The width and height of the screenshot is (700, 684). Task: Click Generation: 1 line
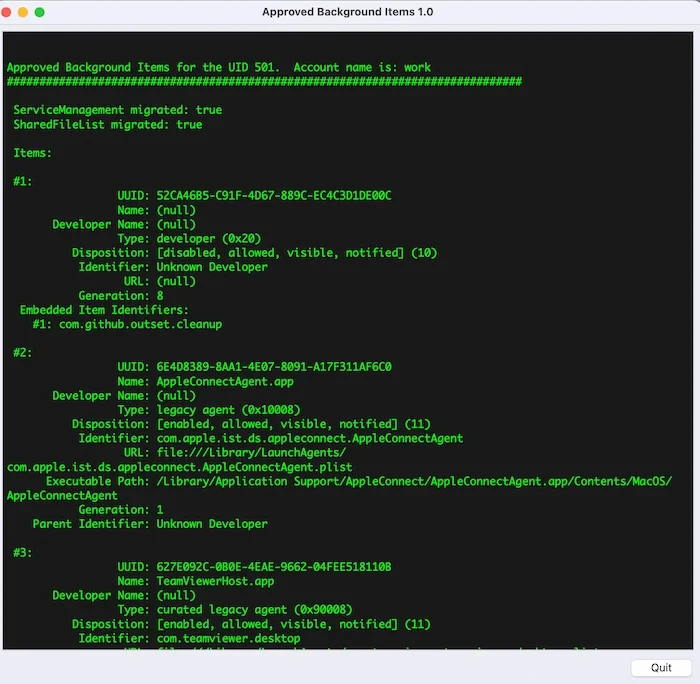121,510
